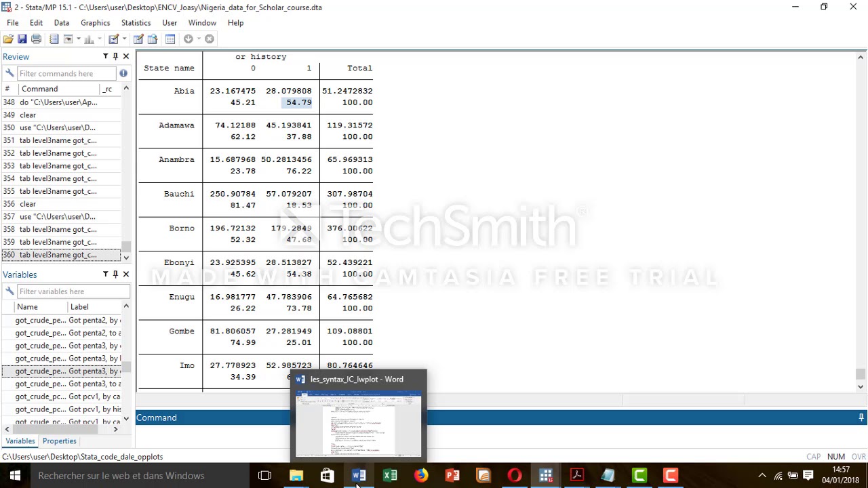
Task: Open the Viewer toolbar icon
Action: coord(68,39)
